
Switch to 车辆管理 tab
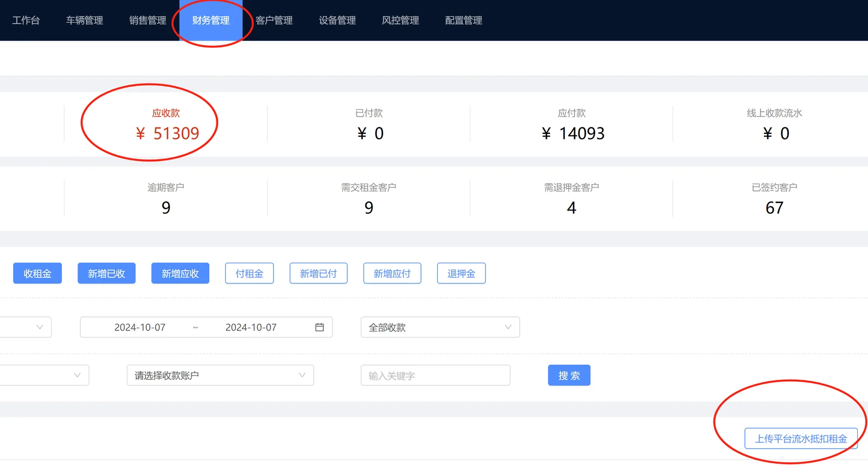(85, 20)
